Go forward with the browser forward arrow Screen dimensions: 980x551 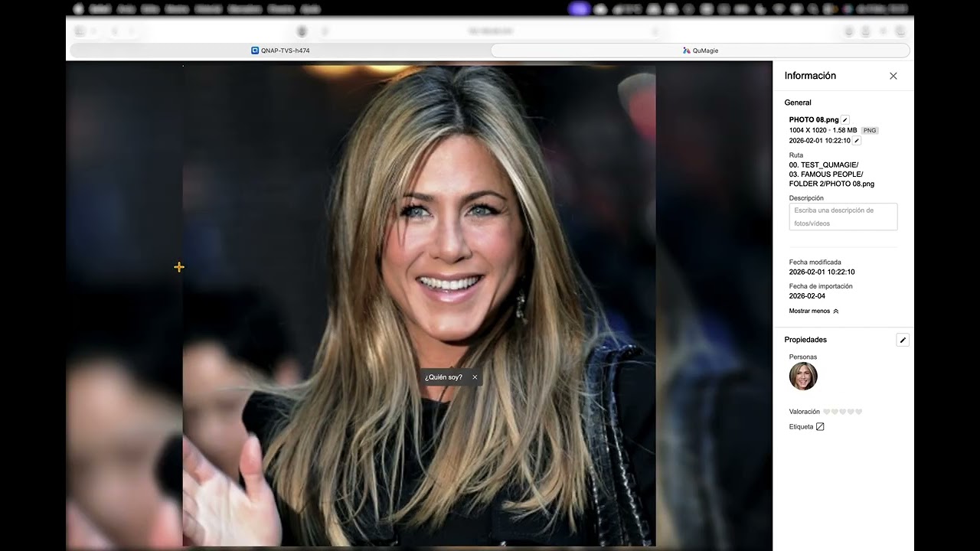pyautogui.click(x=132, y=31)
